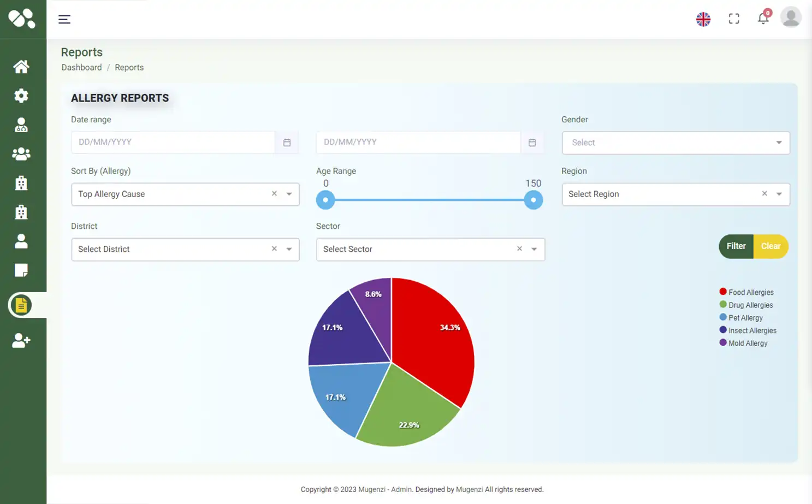Click the sticky note icon in sidebar
This screenshot has height=504, width=812.
[x=21, y=270]
